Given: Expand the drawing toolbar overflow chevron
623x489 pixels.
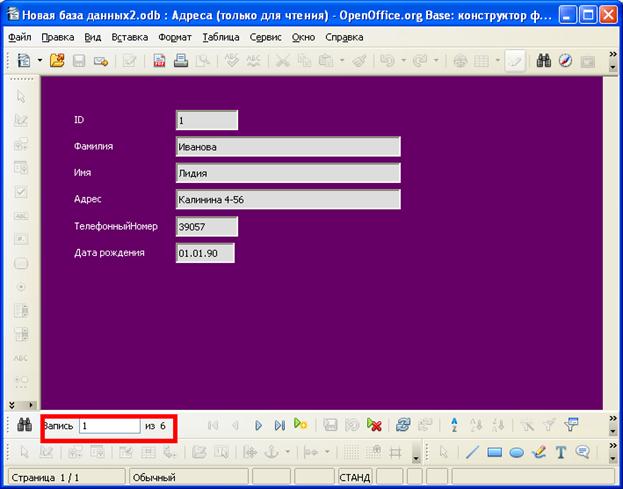Looking at the screenshot, I should click(613, 446).
